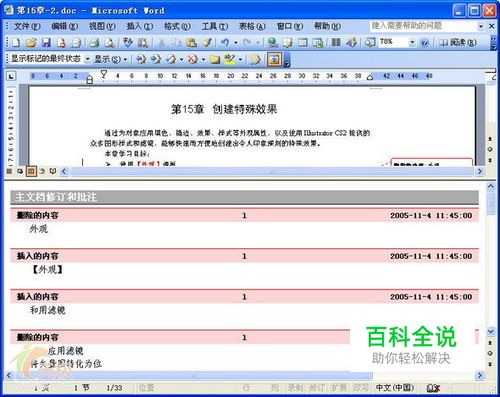Click the right indent marker on the ruler

pos(369,78)
